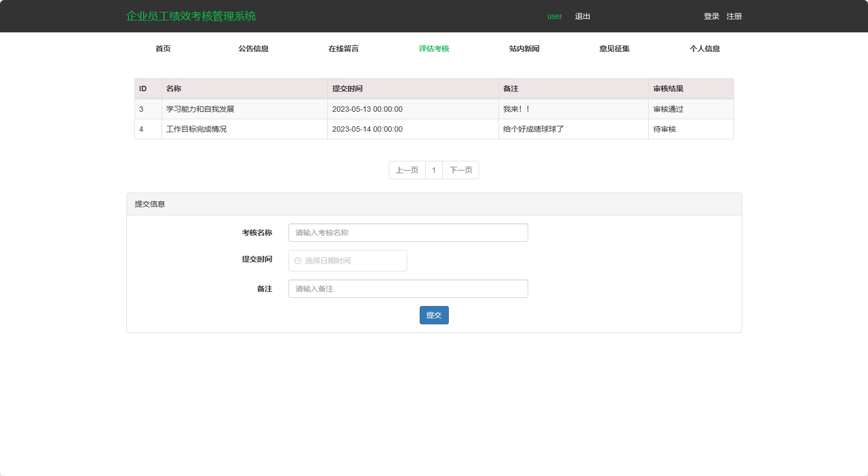Click the ID cell with value 4
The width and height of the screenshot is (868, 476).
pyautogui.click(x=148, y=129)
